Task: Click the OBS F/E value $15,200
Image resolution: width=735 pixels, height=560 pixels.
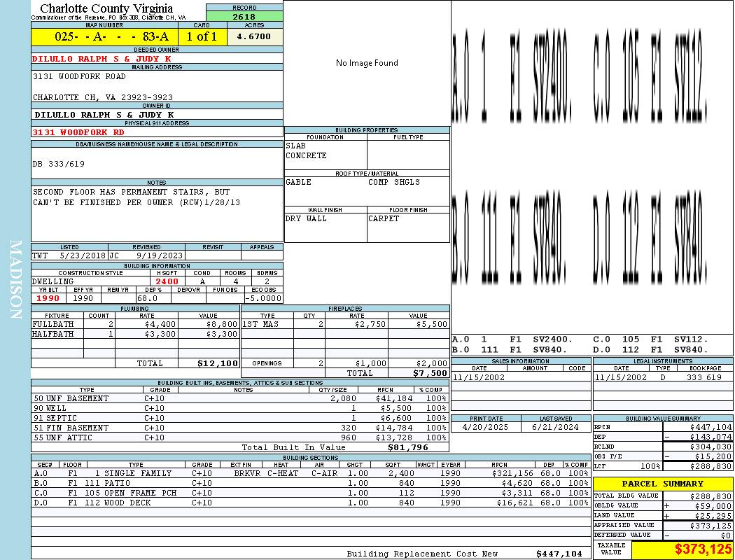Action: point(713,457)
